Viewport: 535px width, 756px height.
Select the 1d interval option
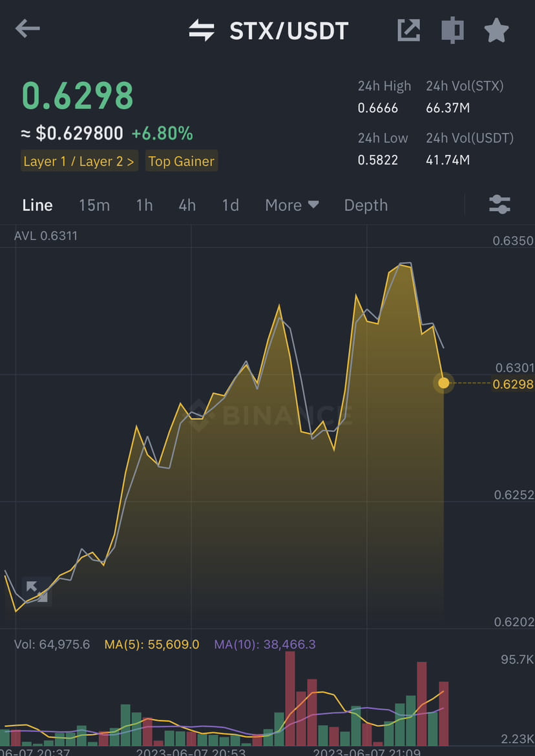click(230, 205)
